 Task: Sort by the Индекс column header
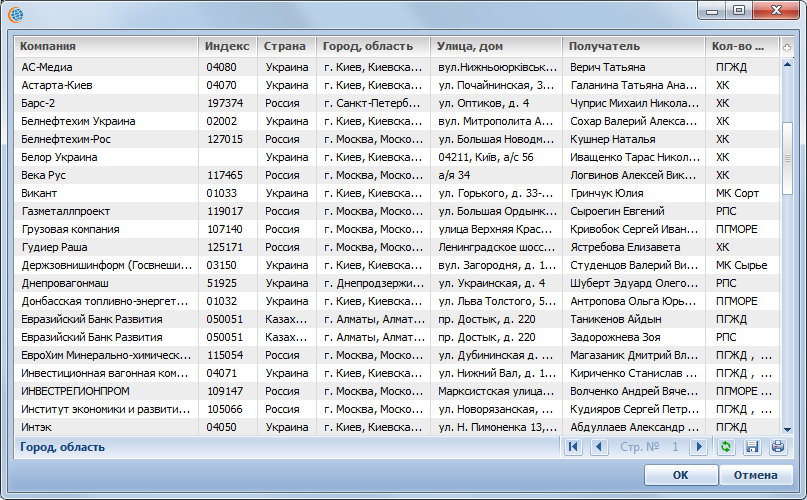pos(227,46)
